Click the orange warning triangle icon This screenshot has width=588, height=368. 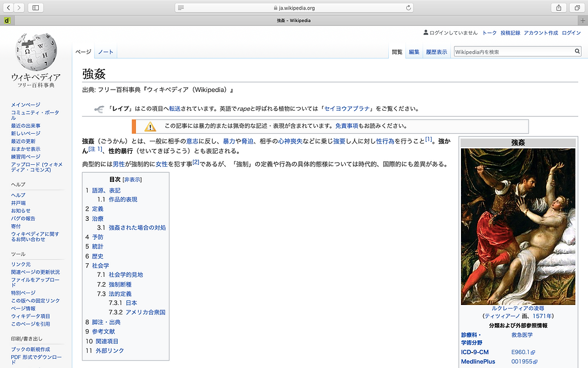(x=150, y=127)
